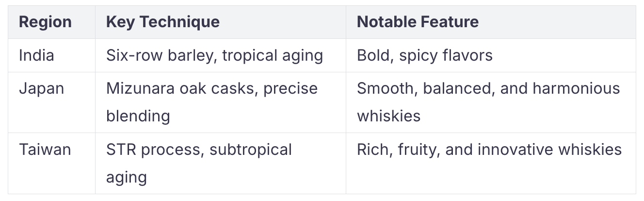Click the Six-row barley, tropical aging cell
644x201 pixels.
pyautogui.click(x=221, y=55)
